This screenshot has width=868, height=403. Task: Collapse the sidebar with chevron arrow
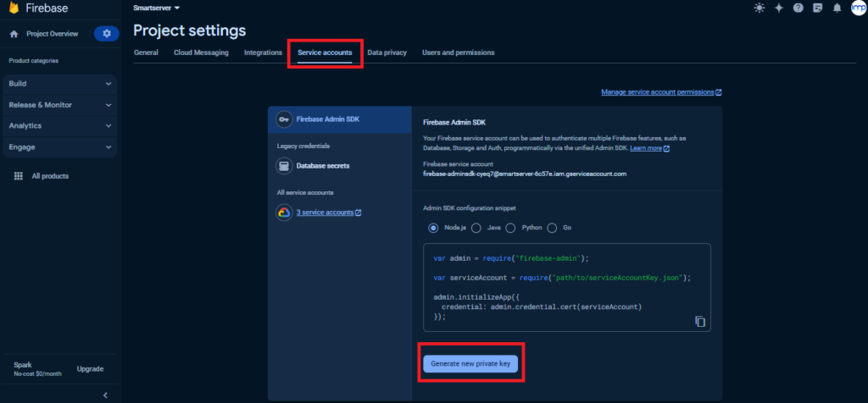coord(105,395)
